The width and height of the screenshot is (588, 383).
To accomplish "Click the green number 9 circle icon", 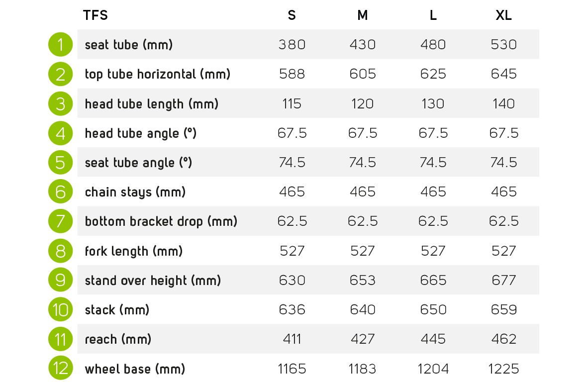I will click(61, 280).
